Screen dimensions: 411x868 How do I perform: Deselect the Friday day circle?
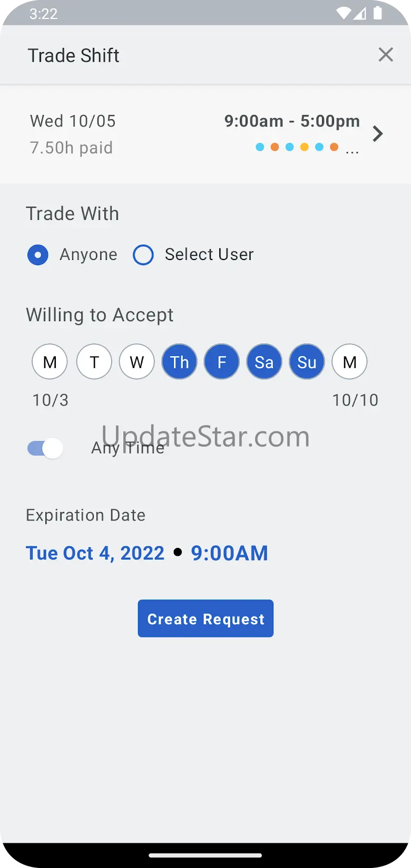(x=222, y=362)
